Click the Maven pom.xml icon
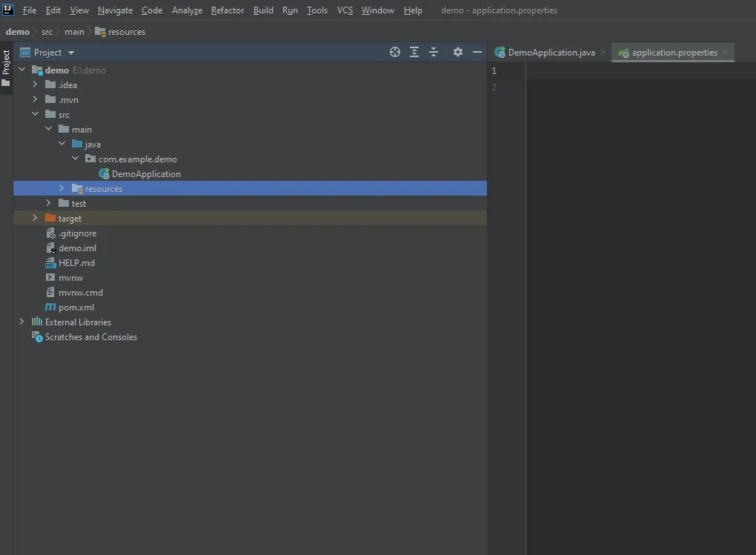The height and width of the screenshot is (555, 756). click(50, 308)
